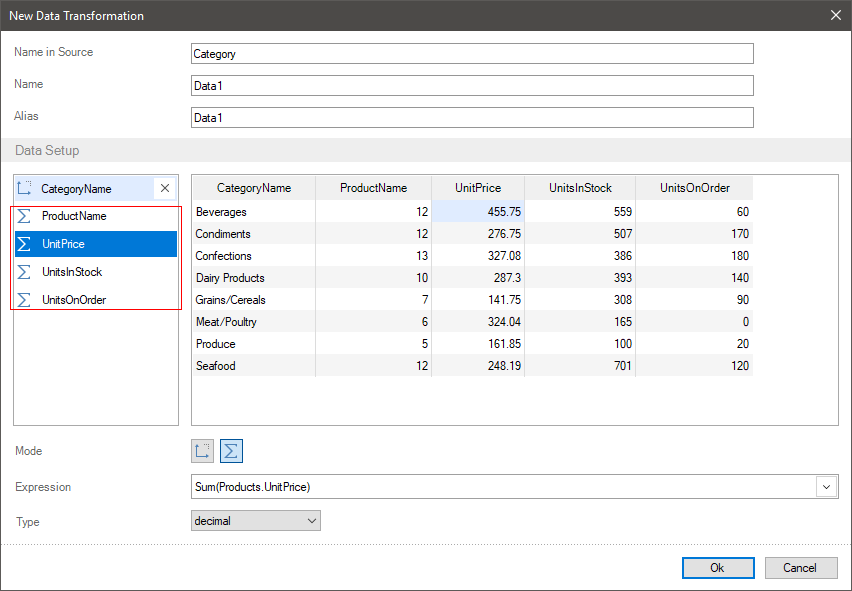
Task: Click the UnitPrice column header
Action: pos(477,188)
